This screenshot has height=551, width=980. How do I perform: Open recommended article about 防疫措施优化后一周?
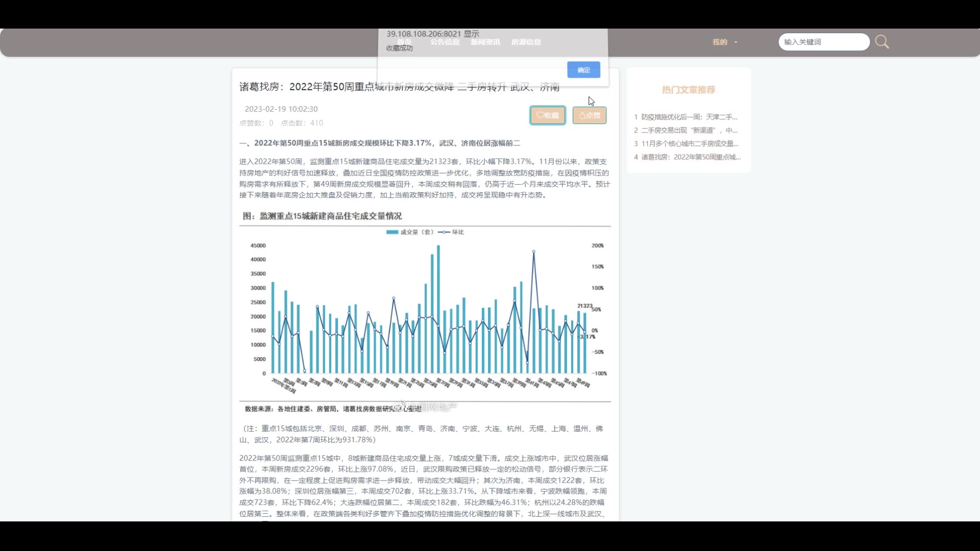(x=689, y=117)
